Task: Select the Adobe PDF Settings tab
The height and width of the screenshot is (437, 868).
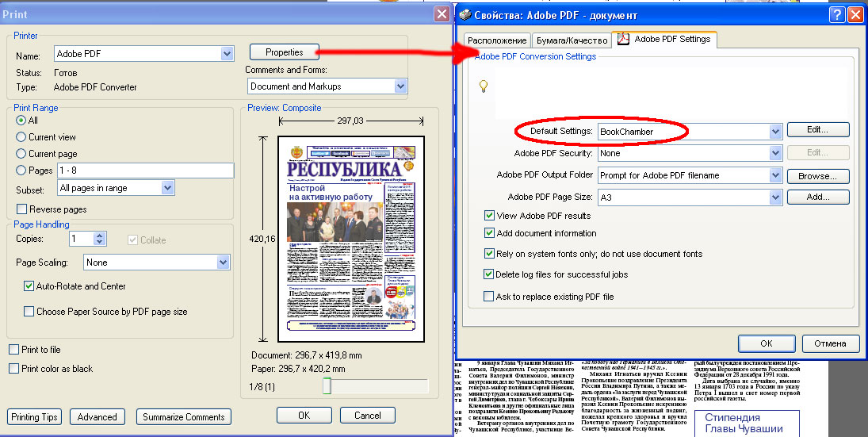Action: click(666, 40)
